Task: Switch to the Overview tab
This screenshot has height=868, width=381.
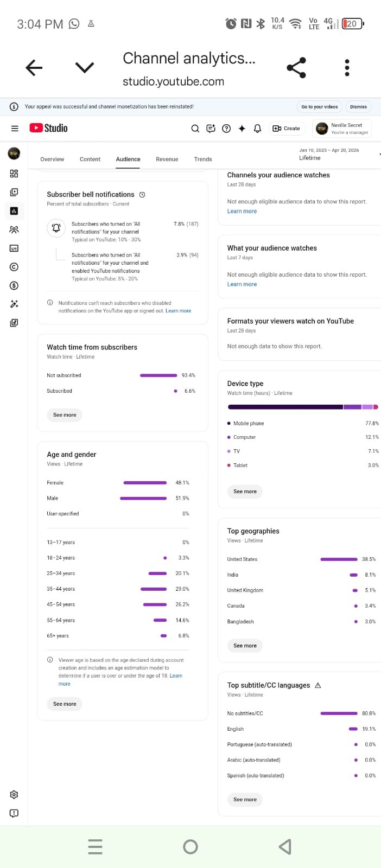Action: point(52,159)
